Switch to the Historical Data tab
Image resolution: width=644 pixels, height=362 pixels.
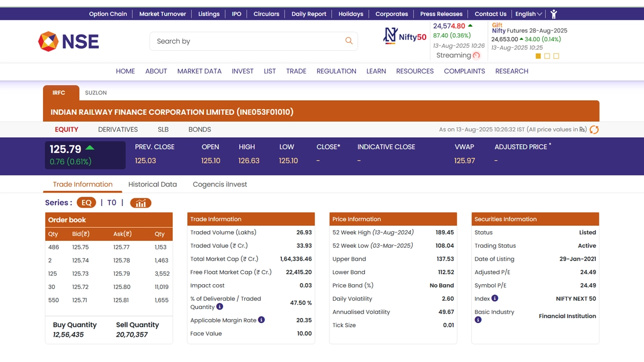pyautogui.click(x=152, y=184)
